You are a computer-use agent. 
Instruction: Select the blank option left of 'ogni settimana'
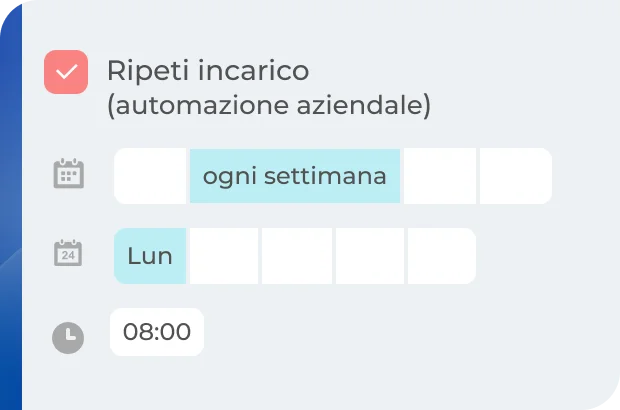point(151,176)
